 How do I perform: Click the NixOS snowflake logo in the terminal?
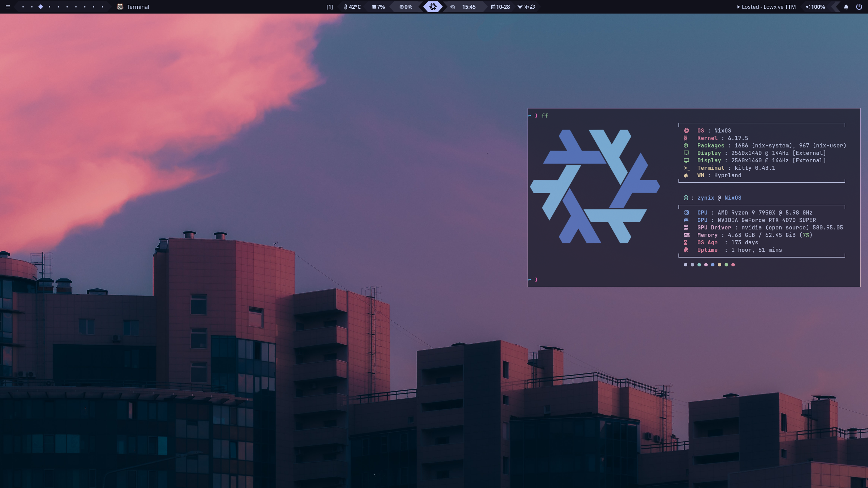click(595, 186)
